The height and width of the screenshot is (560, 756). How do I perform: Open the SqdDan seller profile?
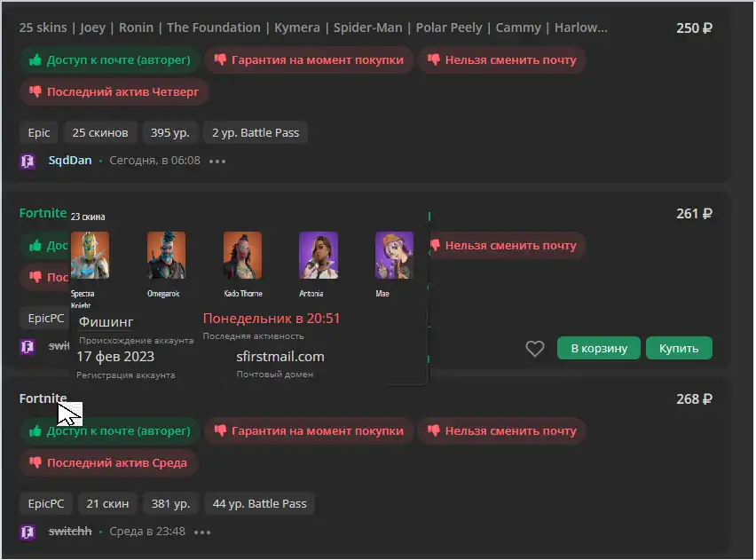click(x=70, y=160)
